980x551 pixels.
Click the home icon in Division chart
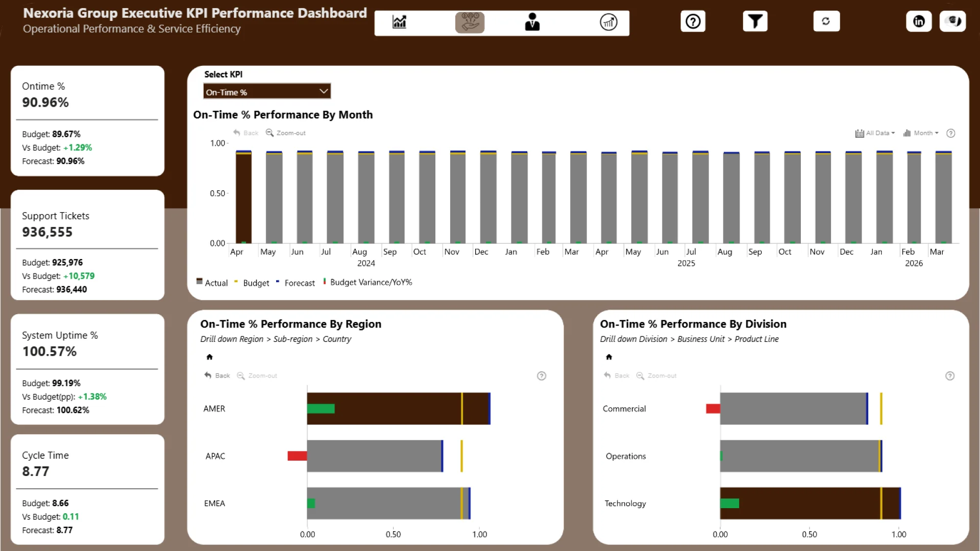tap(609, 357)
